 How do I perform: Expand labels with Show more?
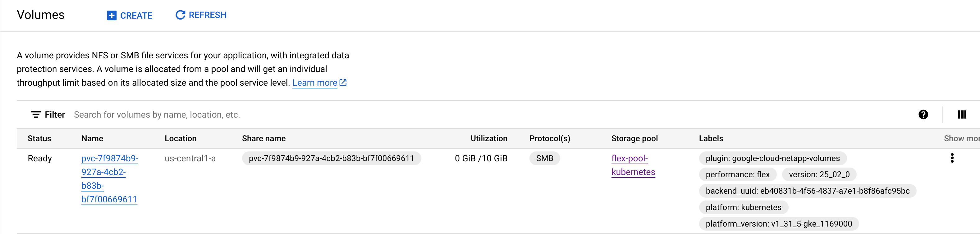(961, 139)
